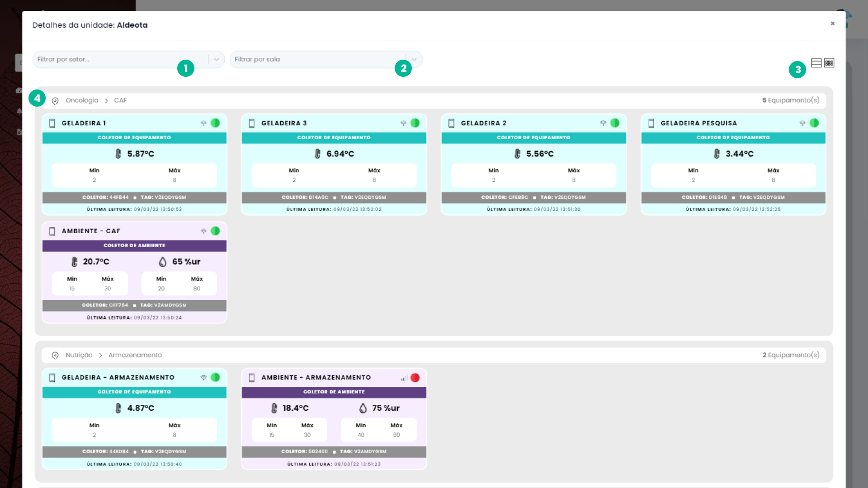The image size is (868, 488).
Task: Select COLETOR DE EQUIPAMENTO header on GELADEIRA - ARMAZENAMENTO
Action: [x=134, y=392]
